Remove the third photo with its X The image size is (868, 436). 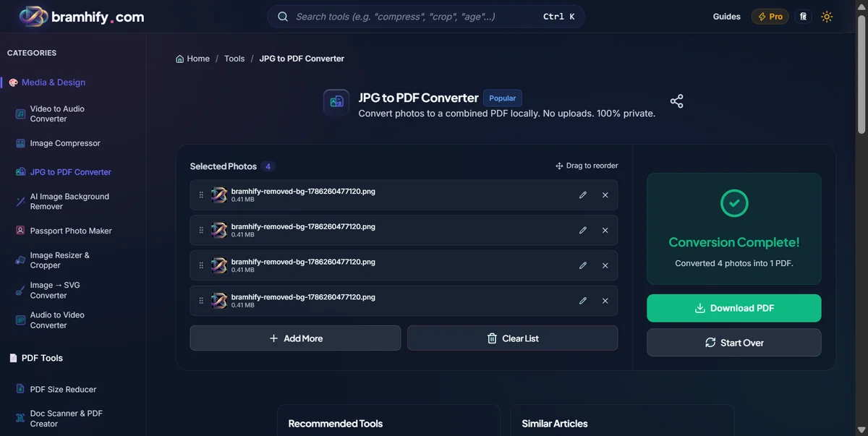pos(605,266)
